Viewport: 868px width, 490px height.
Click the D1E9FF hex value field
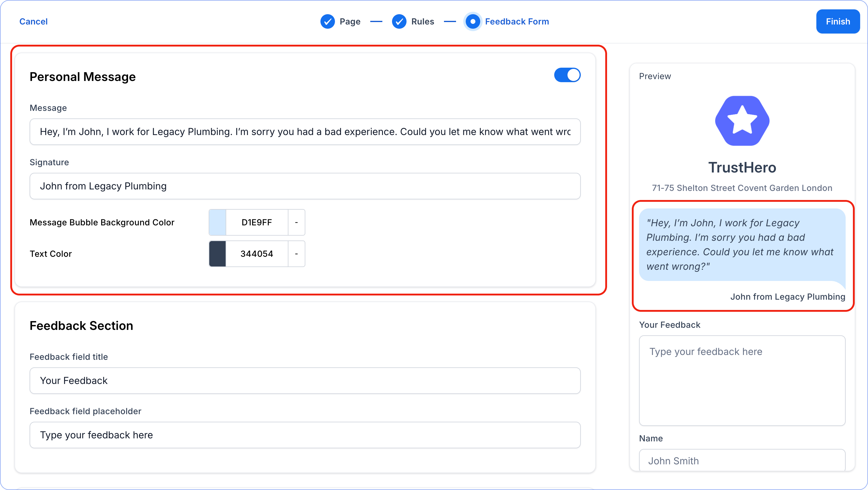point(256,222)
